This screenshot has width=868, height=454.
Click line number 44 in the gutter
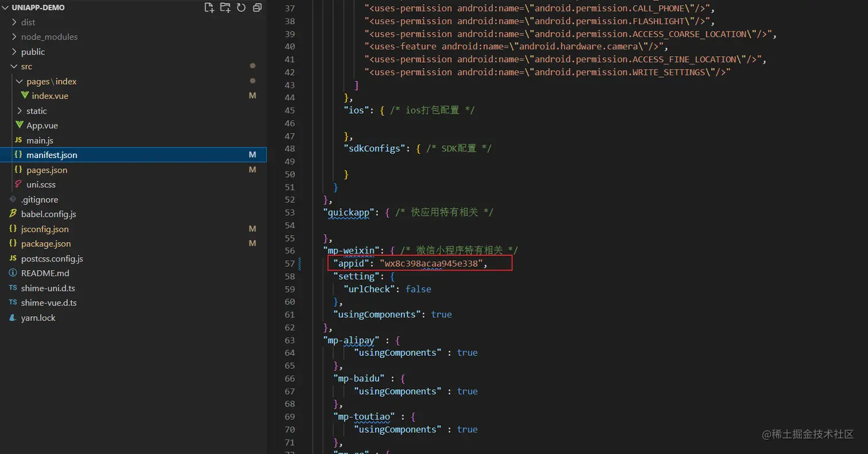[289, 98]
